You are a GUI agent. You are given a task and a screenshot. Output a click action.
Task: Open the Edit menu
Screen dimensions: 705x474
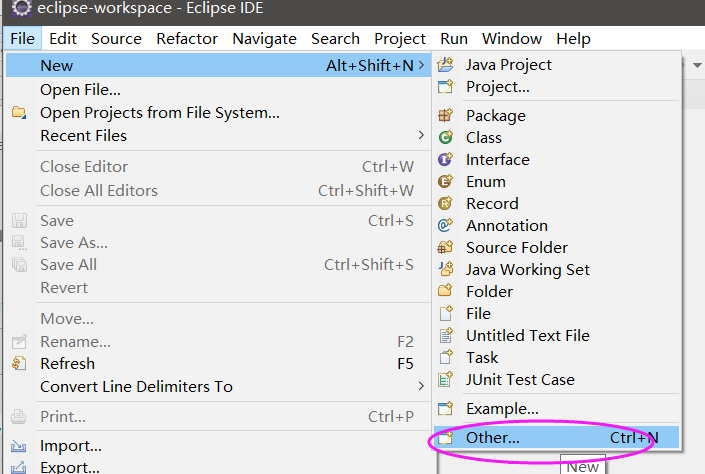[x=63, y=39]
